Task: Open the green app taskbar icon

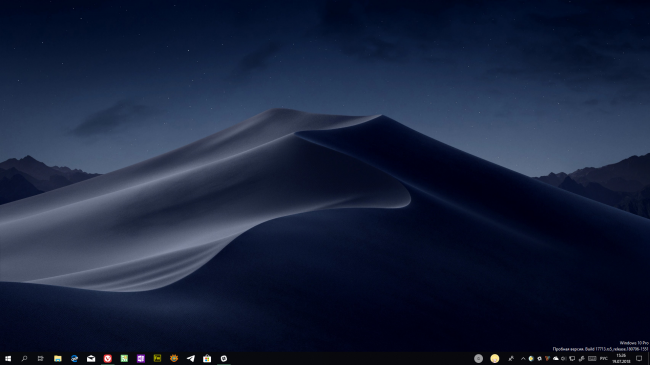Action: tap(124, 358)
